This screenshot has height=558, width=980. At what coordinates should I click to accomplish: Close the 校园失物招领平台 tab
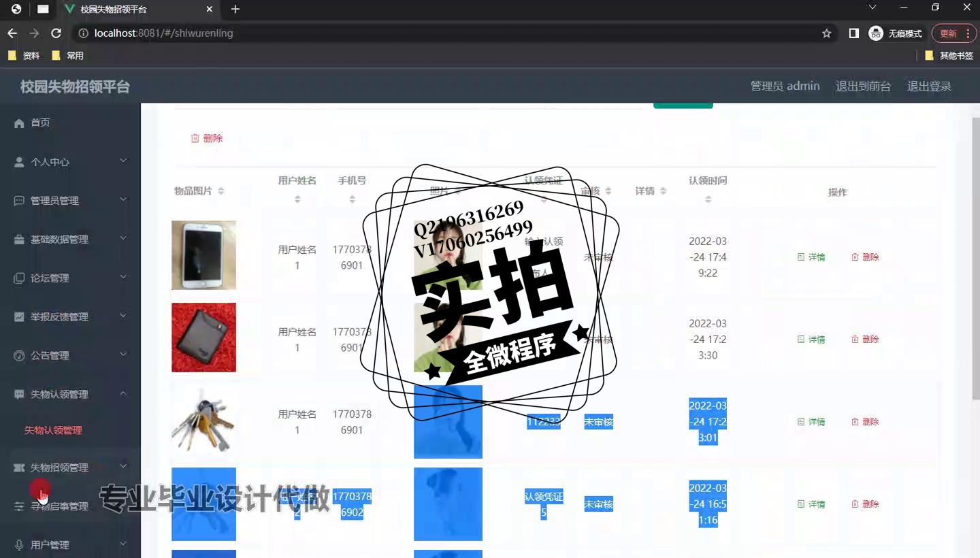tap(210, 10)
